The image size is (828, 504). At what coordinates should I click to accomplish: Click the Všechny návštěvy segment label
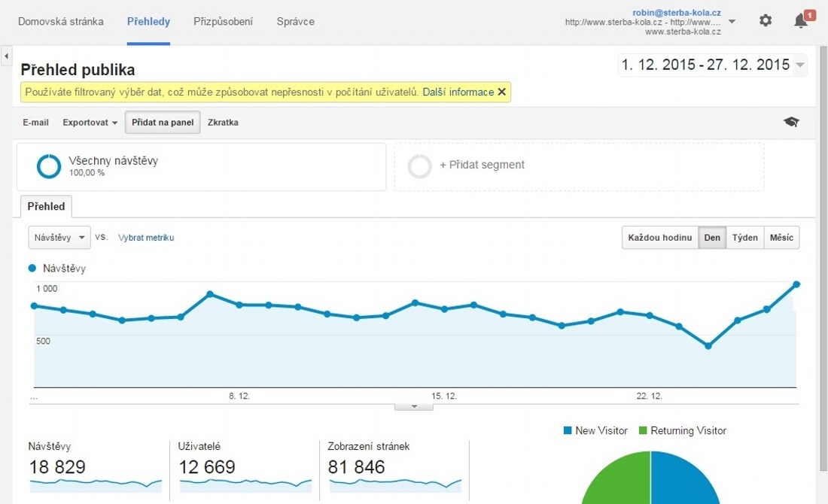tap(113, 161)
